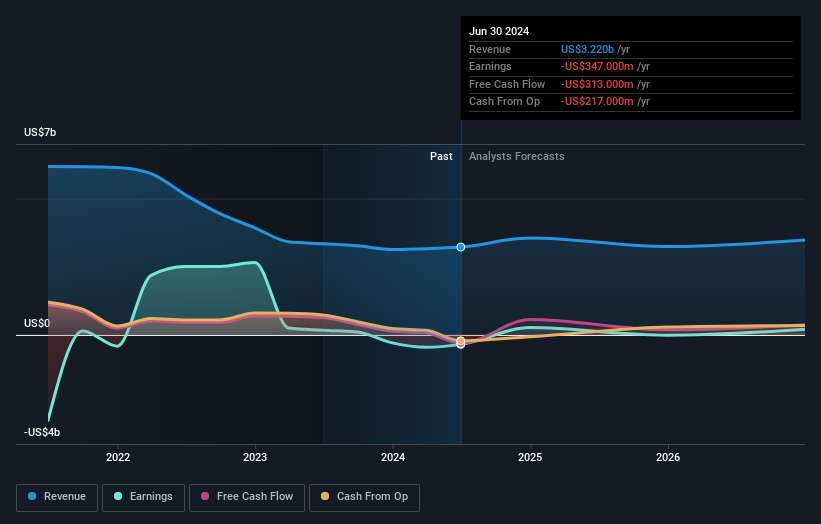
Task: Select the 2023 x-axis label
Action: click(255, 457)
